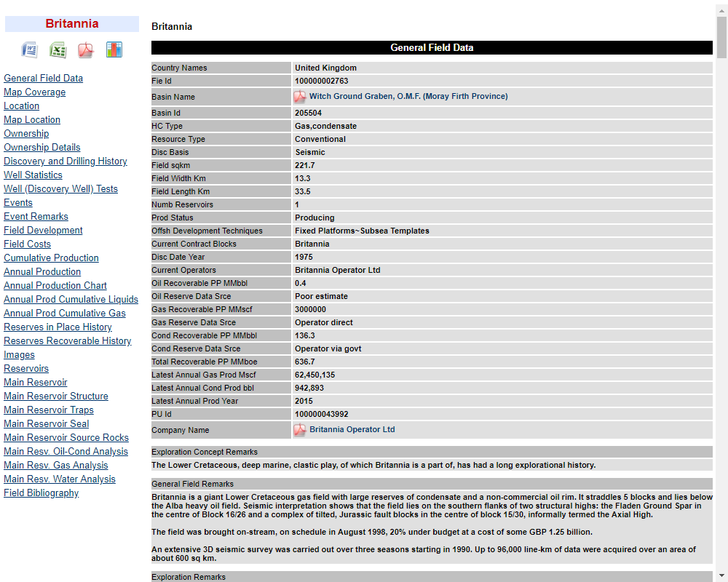Go to Map Location section
The image size is (728, 582).
32,120
